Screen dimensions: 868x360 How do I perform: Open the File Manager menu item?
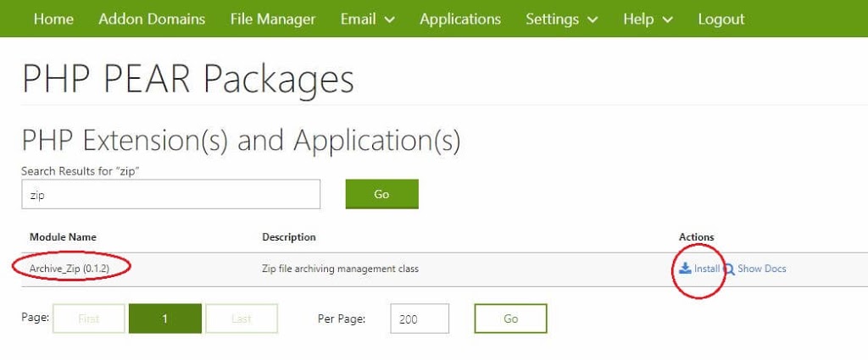click(x=273, y=19)
